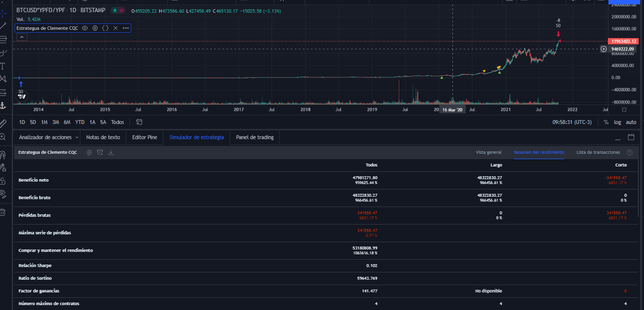Select the brush drawing tool
Screen dimensions: 644x310
[x=2, y=53]
